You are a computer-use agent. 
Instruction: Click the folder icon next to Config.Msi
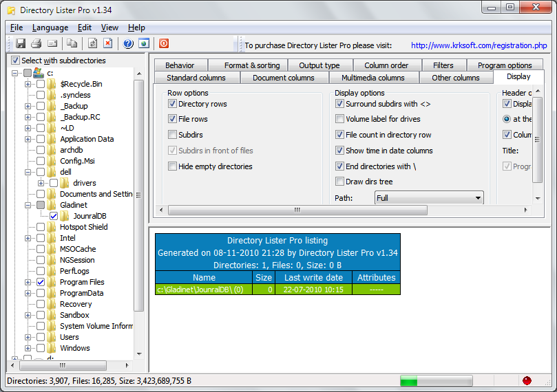(x=52, y=161)
